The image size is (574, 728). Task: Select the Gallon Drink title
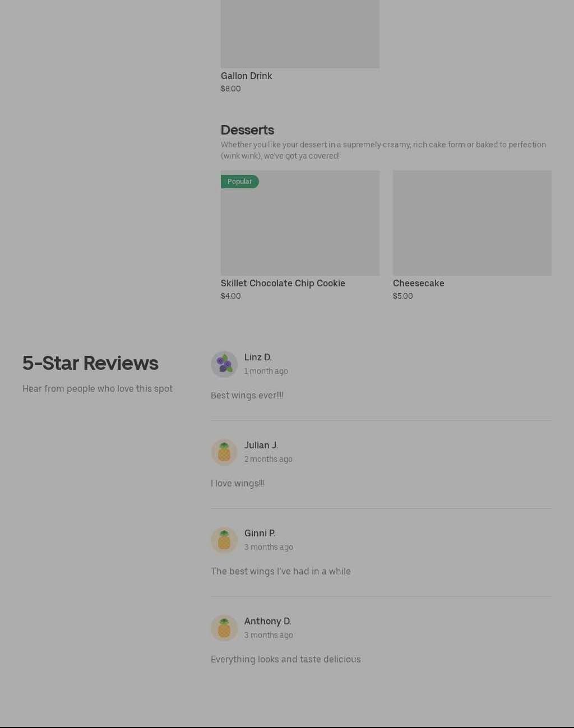[247, 76]
